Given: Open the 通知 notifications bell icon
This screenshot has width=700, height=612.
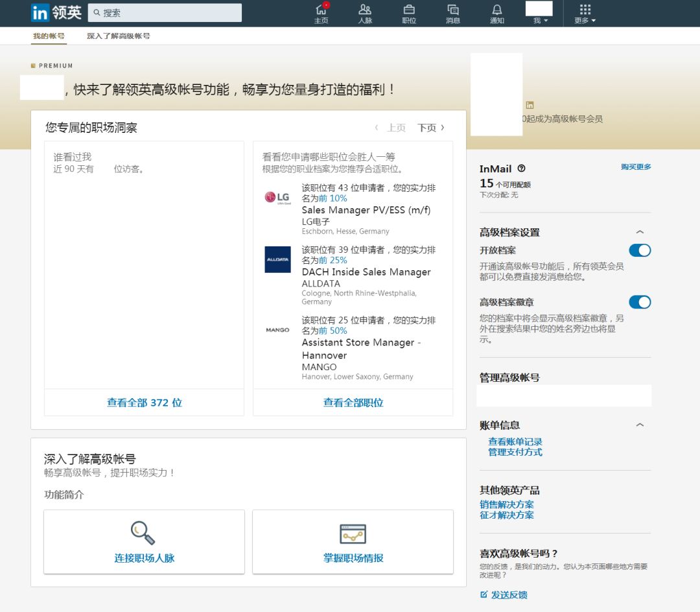Looking at the screenshot, I should point(497,14).
